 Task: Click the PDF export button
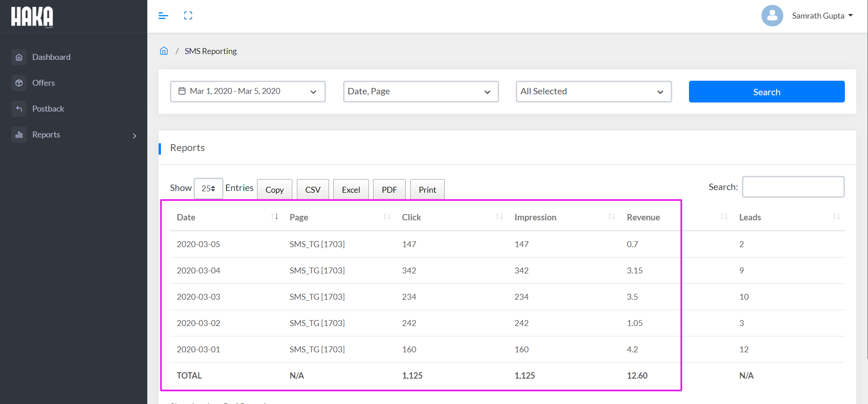(389, 190)
